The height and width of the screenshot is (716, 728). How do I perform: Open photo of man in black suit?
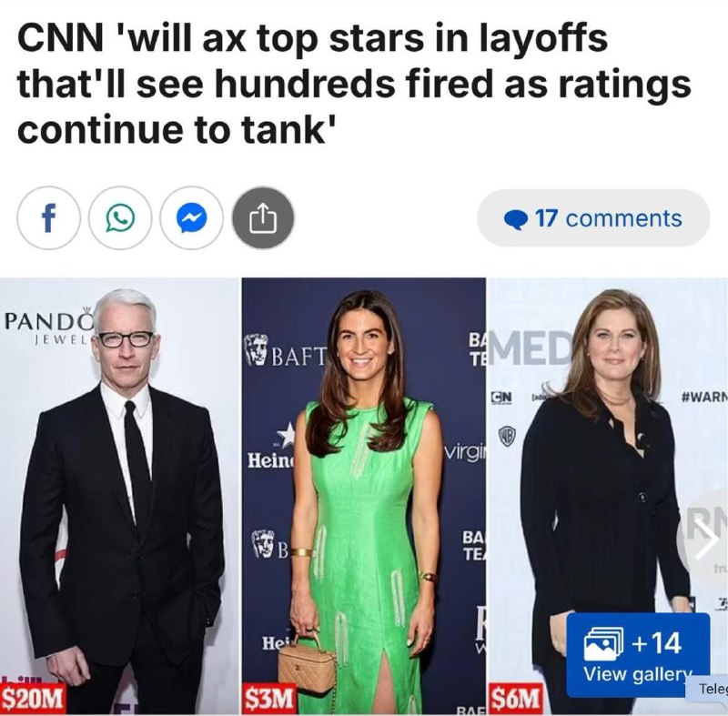[x=119, y=496]
